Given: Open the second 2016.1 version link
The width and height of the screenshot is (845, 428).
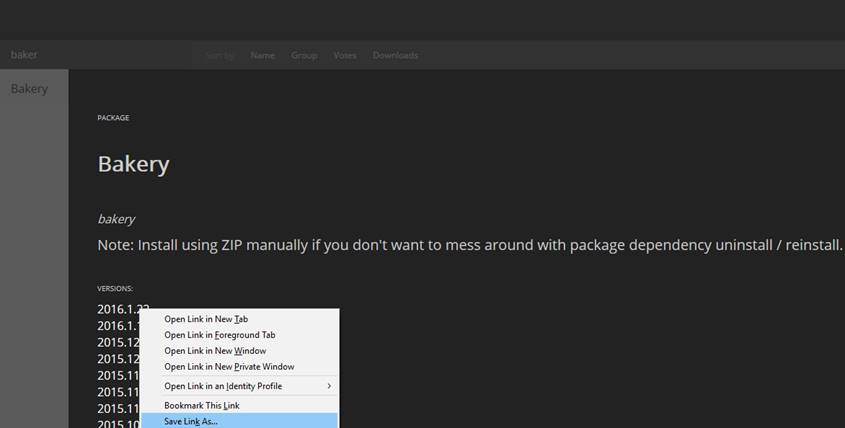Looking at the screenshot, I should click(117, 326).
